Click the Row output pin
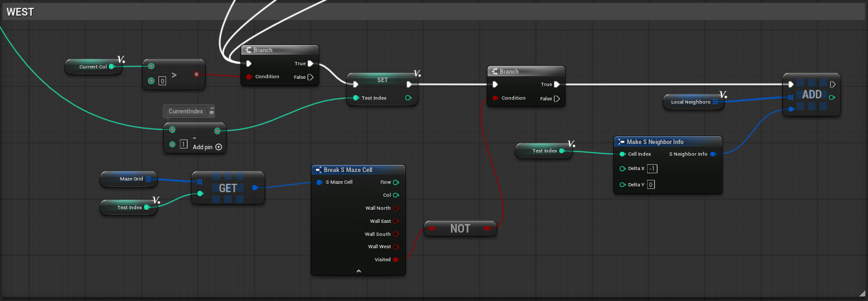868x301 pixels. (x=396, y=182)
